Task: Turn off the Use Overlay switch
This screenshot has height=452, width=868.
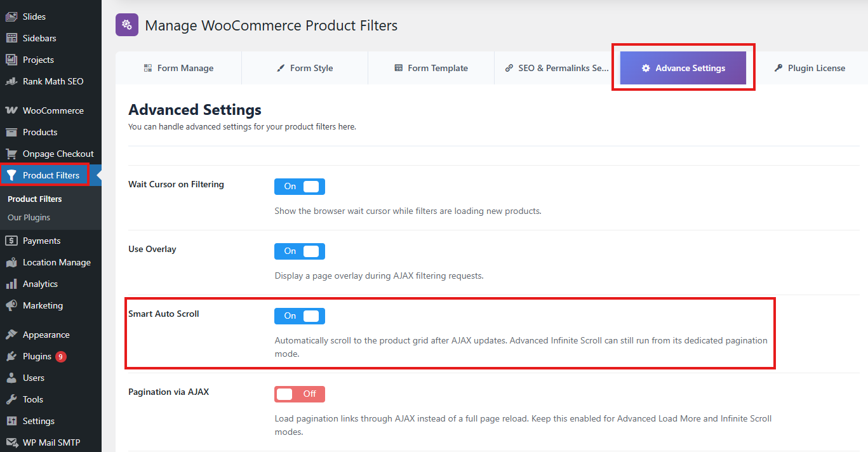Action: [300, 251]
